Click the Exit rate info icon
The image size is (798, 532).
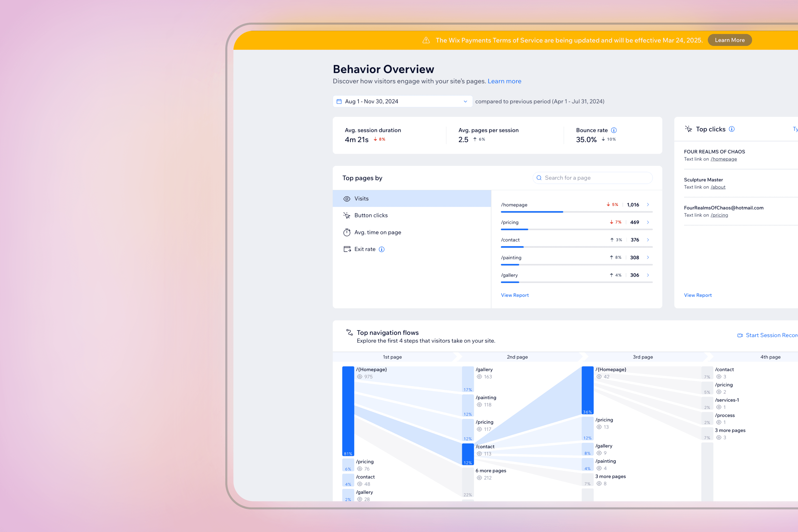(382, 249)
